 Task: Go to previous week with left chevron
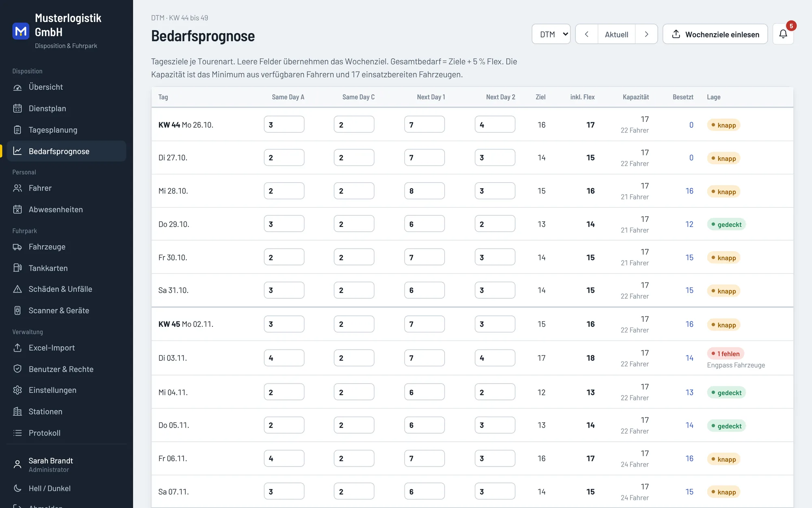587,34
